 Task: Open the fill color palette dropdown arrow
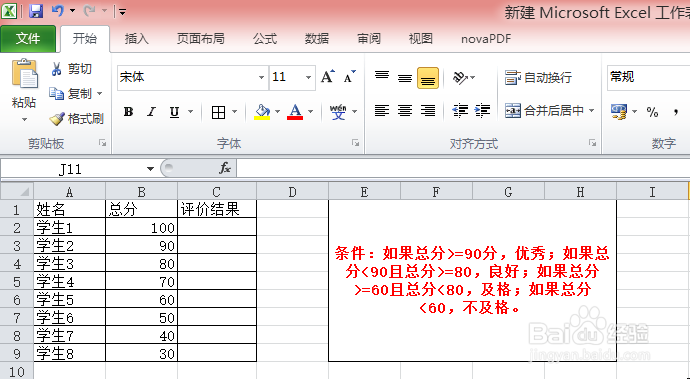278,112
